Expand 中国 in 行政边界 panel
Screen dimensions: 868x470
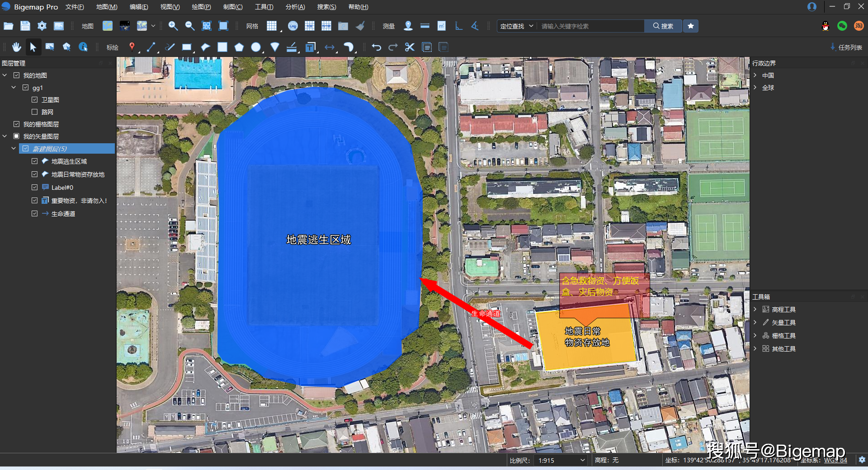tap(755, 75)
